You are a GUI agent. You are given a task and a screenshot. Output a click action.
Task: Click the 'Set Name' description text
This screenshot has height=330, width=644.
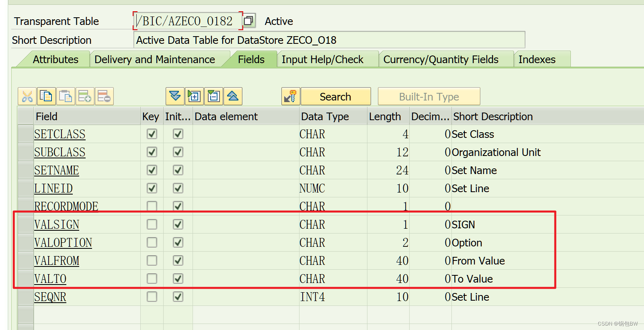(474, 170)
